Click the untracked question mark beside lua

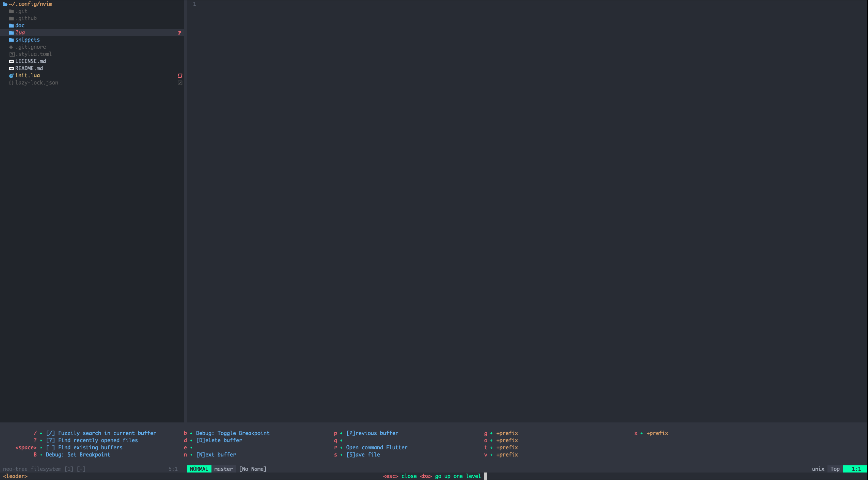179,33
